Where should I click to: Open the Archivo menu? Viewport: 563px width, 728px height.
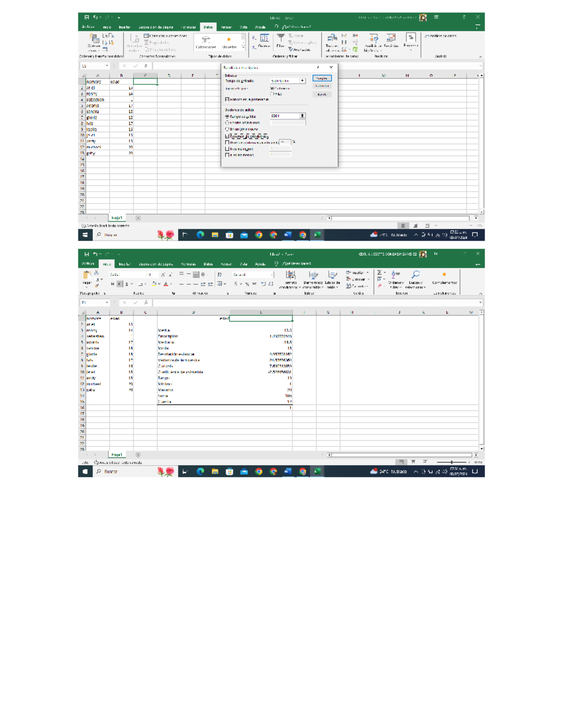(89, 27)
